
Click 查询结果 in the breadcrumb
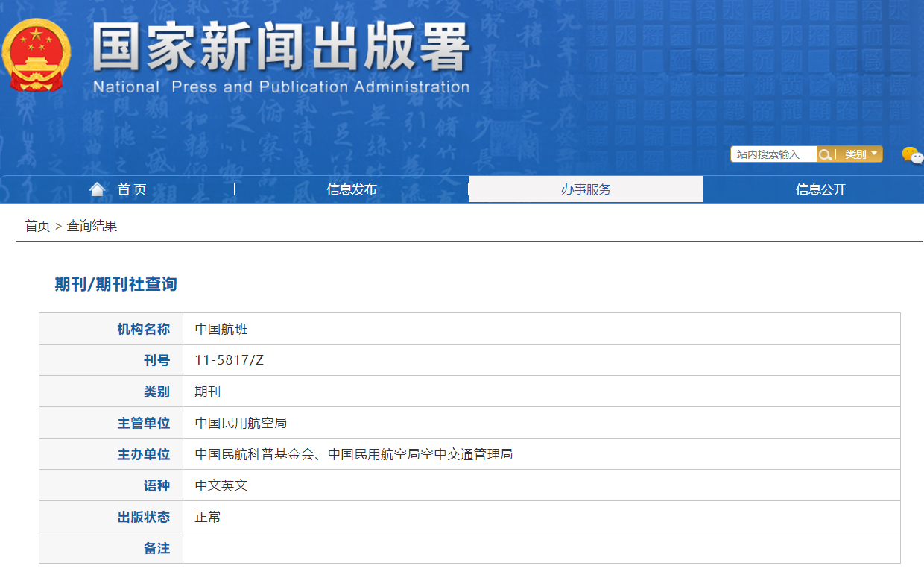pos(92,226)
